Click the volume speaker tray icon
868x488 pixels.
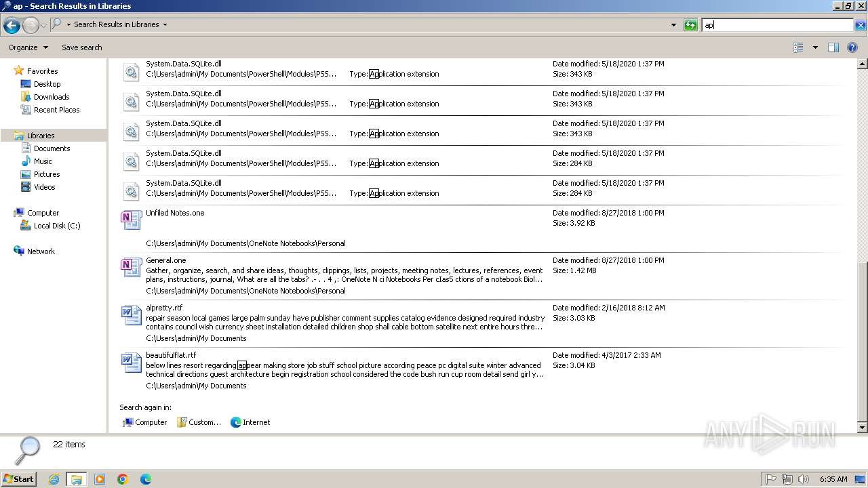coord(804,479)
